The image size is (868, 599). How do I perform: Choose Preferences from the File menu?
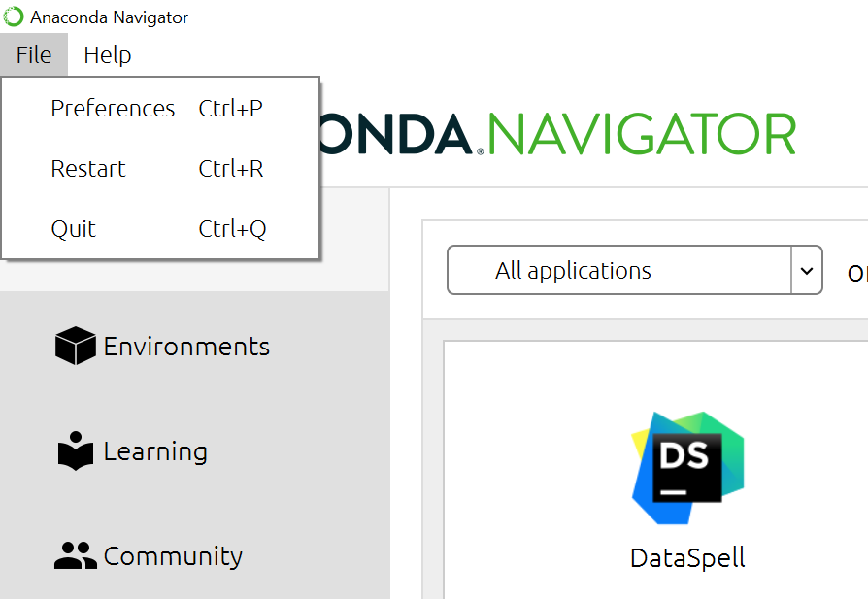click(x=160, y=109)
